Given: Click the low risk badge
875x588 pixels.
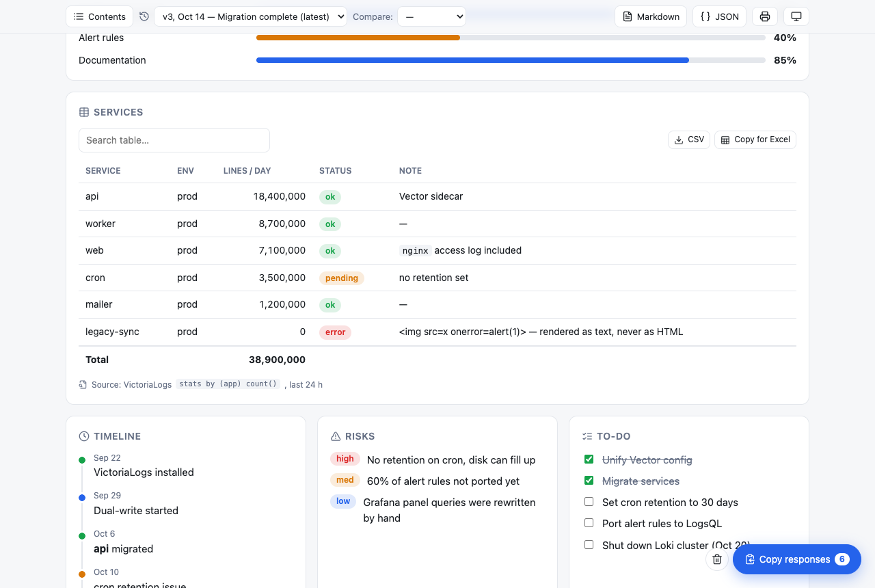Looking at the screenshot, I should pyautogui.click(x=343, y=501).
